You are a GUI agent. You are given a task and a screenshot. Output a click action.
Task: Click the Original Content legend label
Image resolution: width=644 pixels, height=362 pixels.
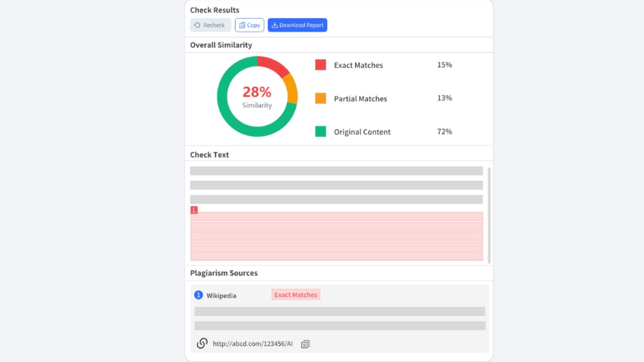click(362, 132)
